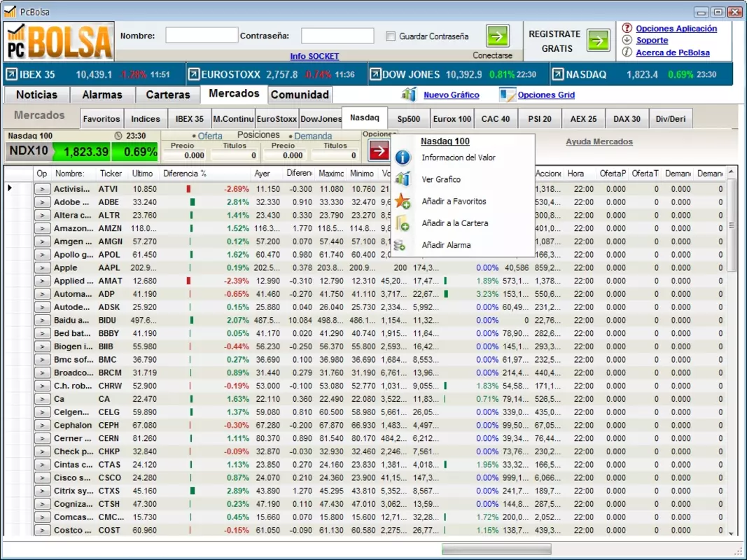Viewport: 747px width, 560px height.
Task: Click the green Conectarse arrow button
Action: point(498,36)
